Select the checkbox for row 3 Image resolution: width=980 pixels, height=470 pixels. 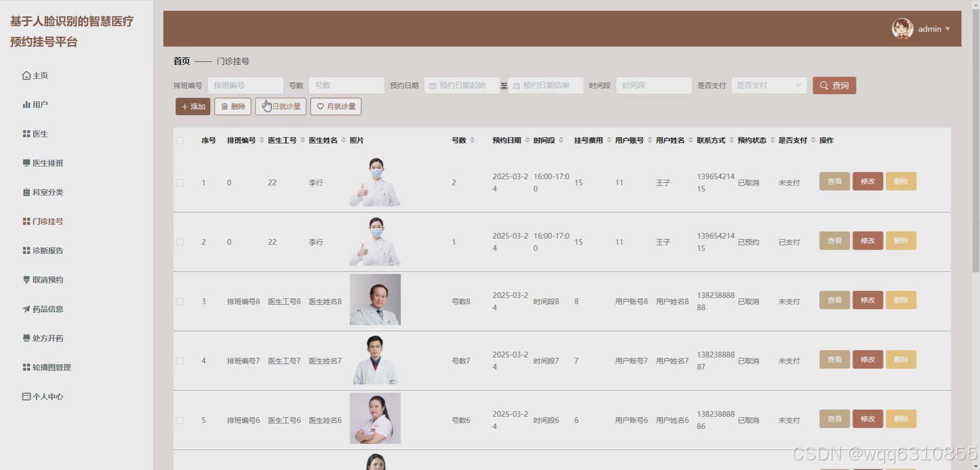[180, 301]
